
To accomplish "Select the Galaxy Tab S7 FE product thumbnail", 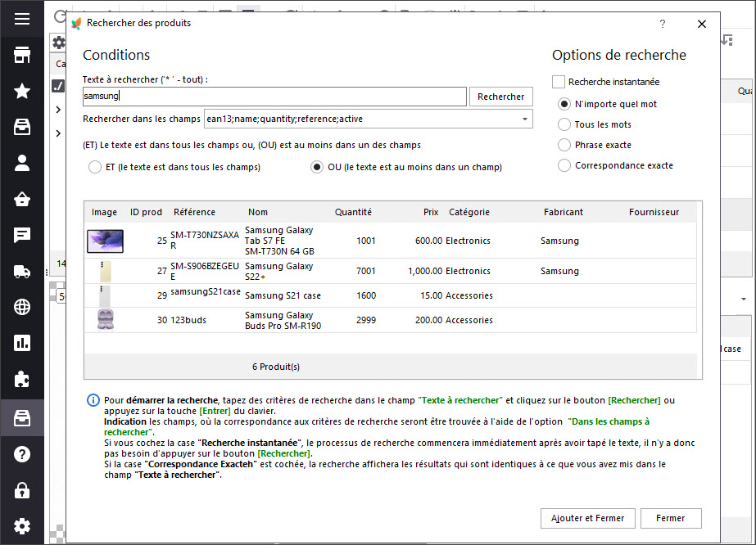I will [105, 241].
